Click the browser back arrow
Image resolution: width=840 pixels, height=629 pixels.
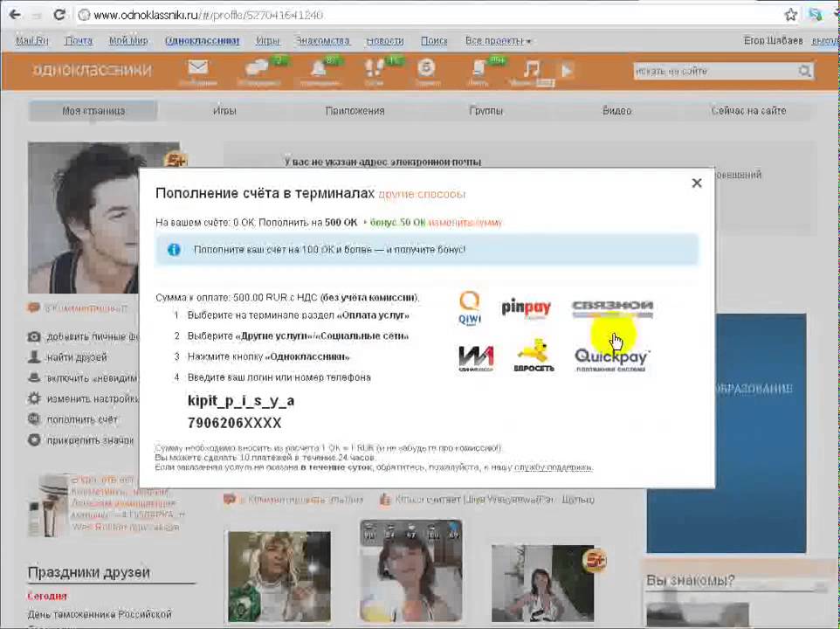pos(15,15)
